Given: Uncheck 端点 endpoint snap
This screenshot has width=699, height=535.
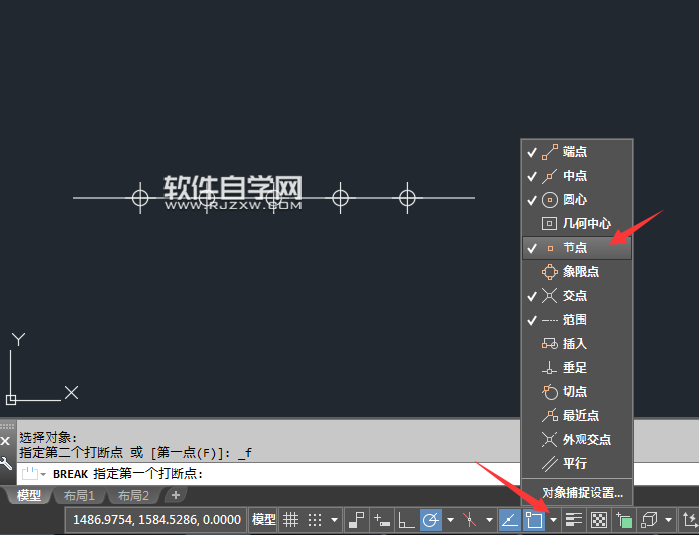Looking at the screenshot, I should click(x=577, y=152).
